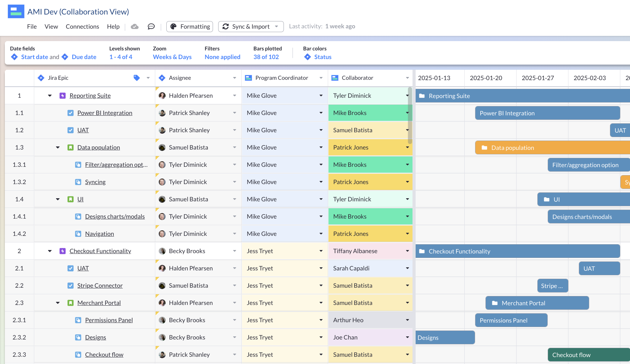
Task: Open the File menu
Action: click(32, 27)
